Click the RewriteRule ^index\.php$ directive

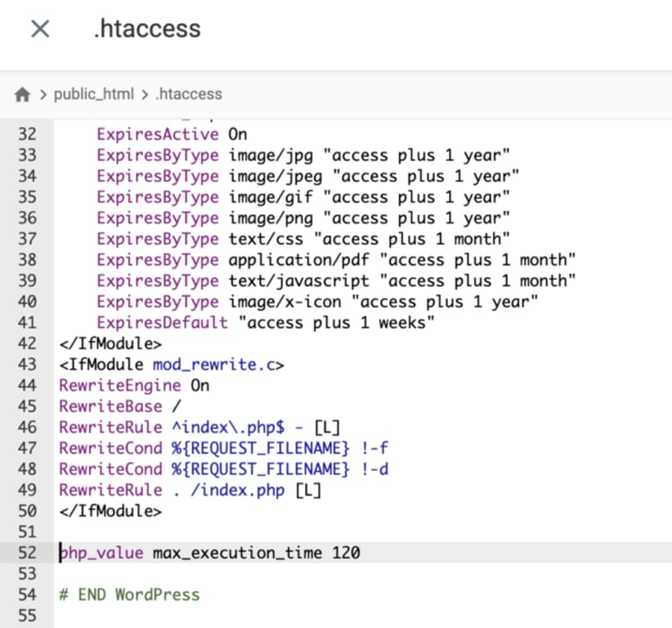coord(196,427)
